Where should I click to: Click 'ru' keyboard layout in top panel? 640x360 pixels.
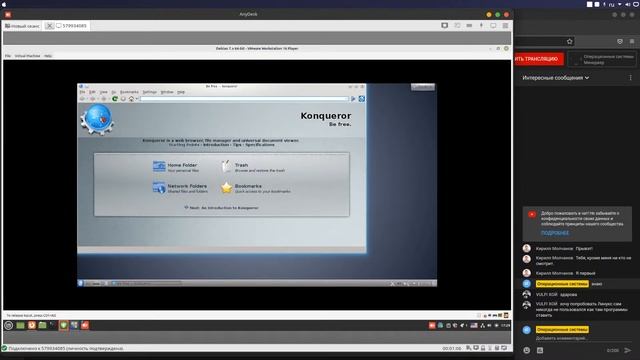611,4
